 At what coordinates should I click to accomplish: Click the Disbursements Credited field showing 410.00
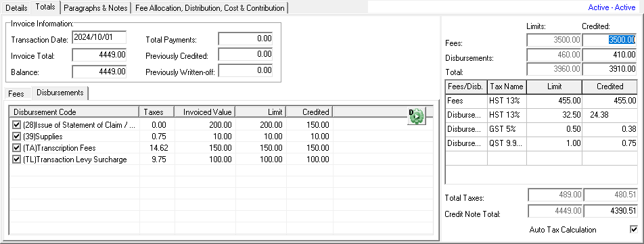pos(609,55)
